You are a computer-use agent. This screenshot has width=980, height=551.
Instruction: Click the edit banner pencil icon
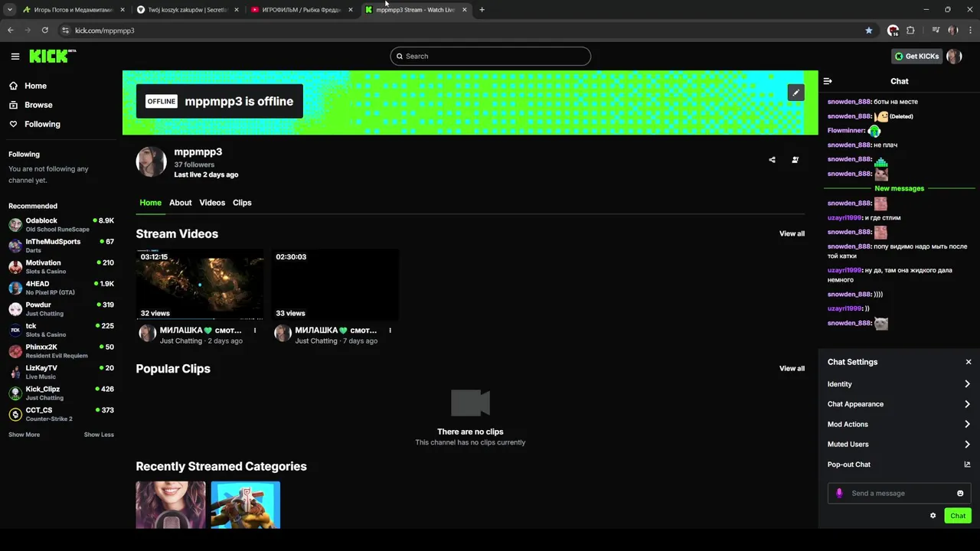pos(795,93)
